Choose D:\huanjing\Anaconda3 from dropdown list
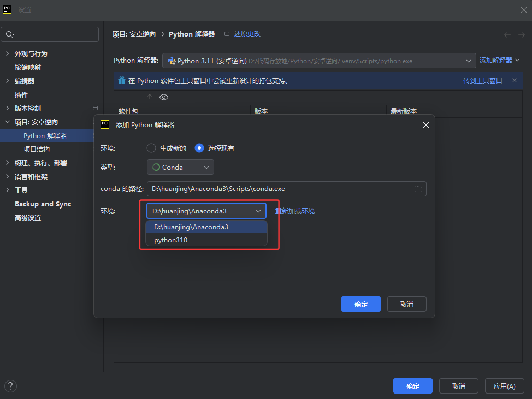 206,227
